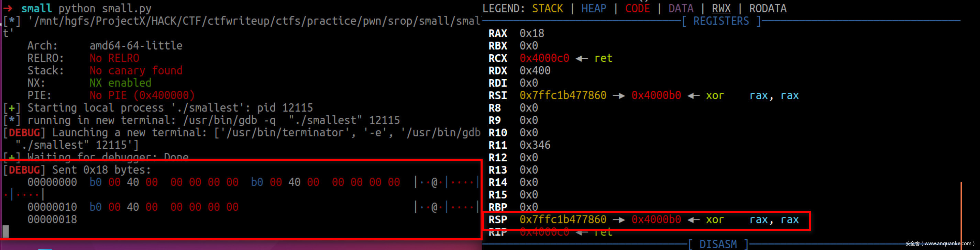Select HEAP in the legend
The height and width of the screenshot is (250, 980).
click(x=594, y=8)
